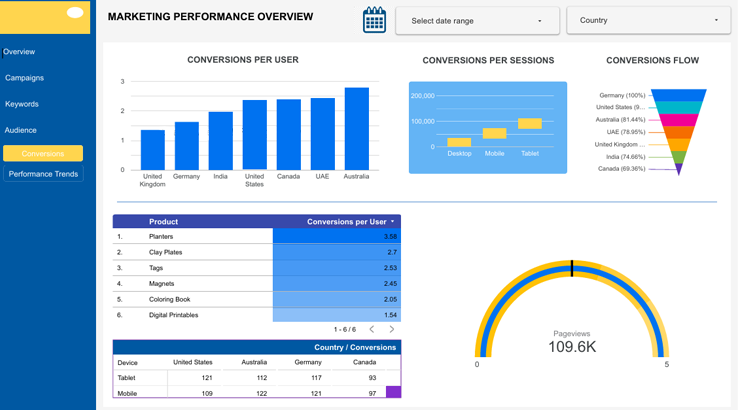Click the calendar icon beside date range
Viewport: 738px width, 410px height.
click(374, 20)
